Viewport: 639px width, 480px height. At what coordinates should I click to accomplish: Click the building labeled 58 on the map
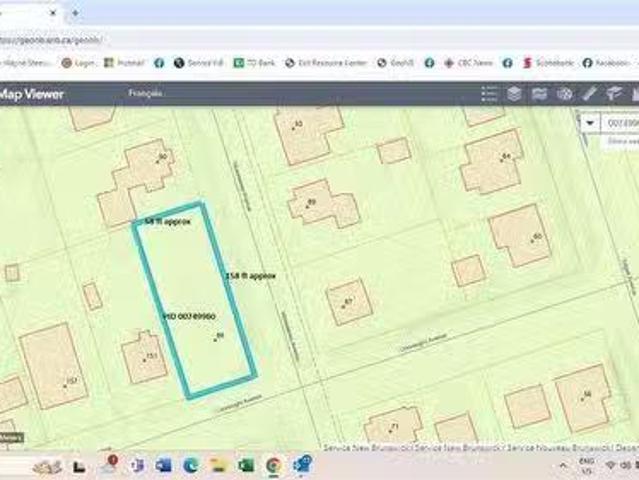582,399
